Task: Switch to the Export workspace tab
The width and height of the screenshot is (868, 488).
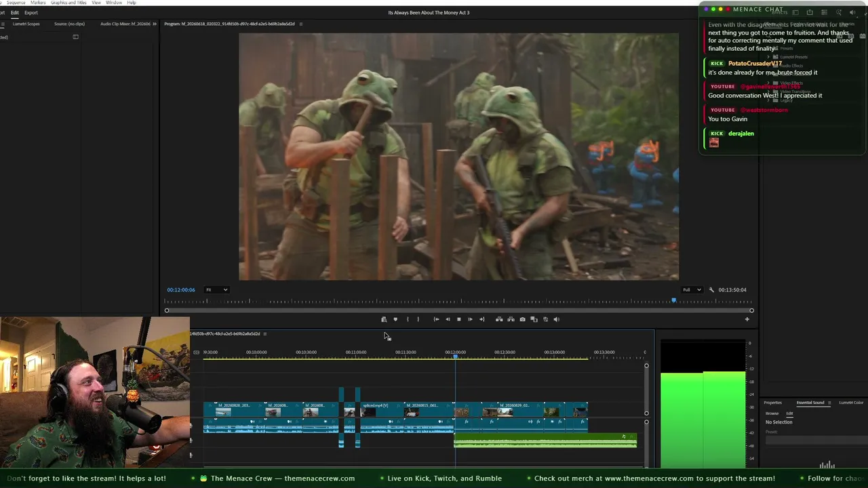Action: tap(31, 13)
